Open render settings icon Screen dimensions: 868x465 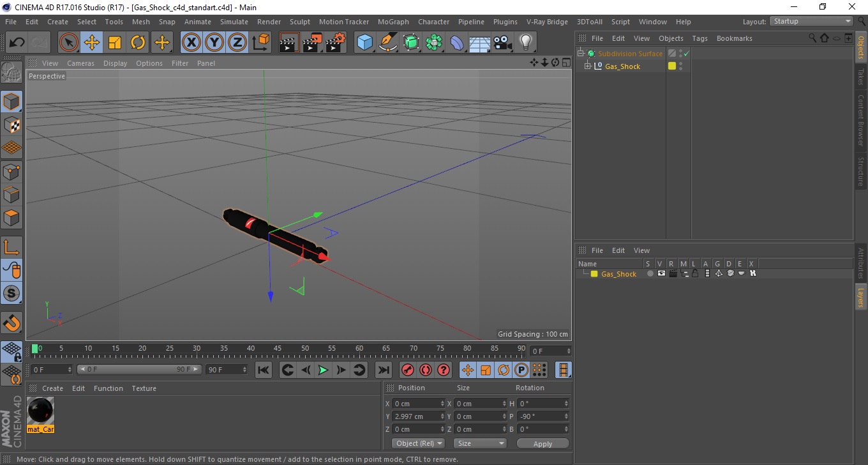(336, 43)
